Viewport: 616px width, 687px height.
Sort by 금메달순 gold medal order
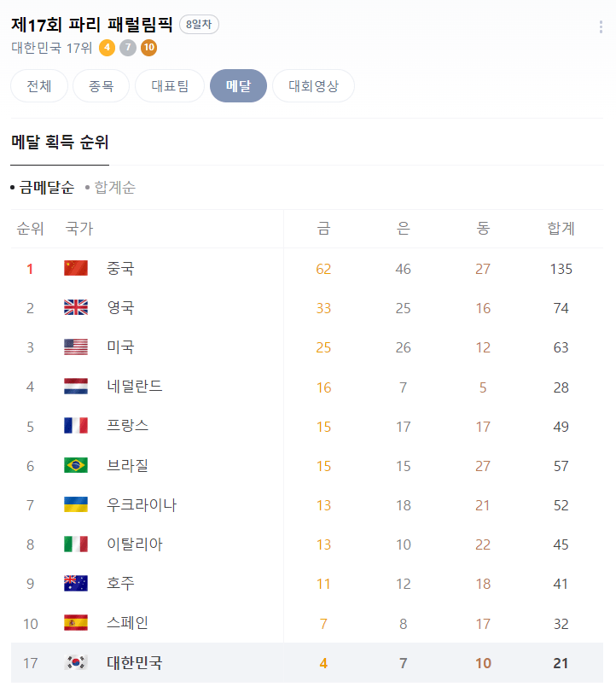[x=47, y=187]
